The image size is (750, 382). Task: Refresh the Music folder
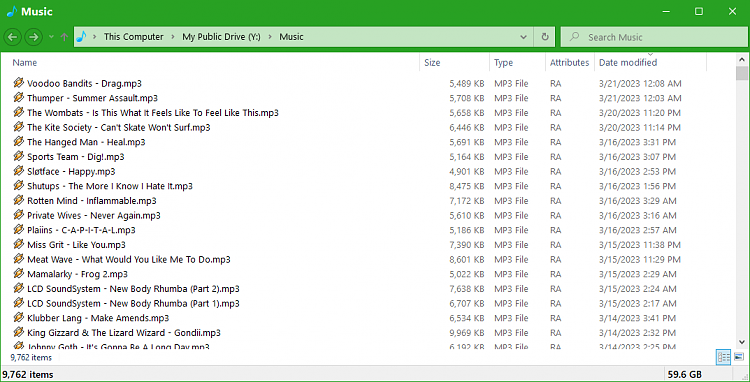(x=544, y=37)
